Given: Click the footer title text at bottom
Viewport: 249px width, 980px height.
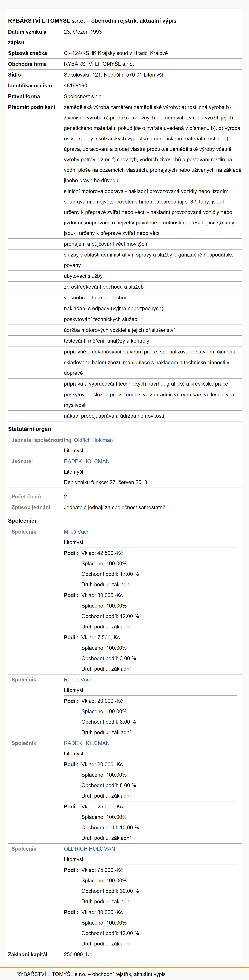Looking at the screenshot, I should [91, 974].
